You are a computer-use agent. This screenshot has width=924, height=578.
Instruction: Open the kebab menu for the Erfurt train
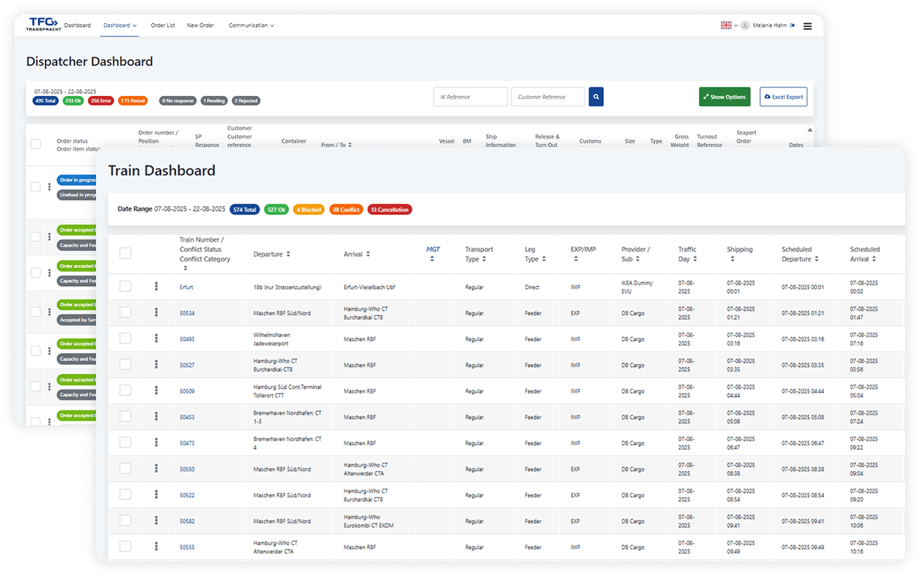[x=156, y=287]
